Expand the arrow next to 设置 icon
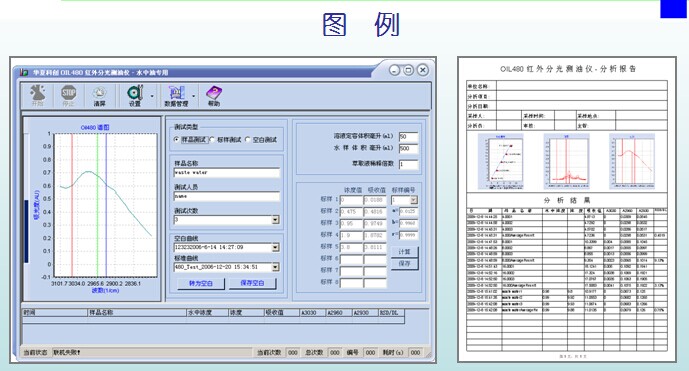The width and height of the screenshot is (689, 371). pyautogui.click(x=152, y=96)
